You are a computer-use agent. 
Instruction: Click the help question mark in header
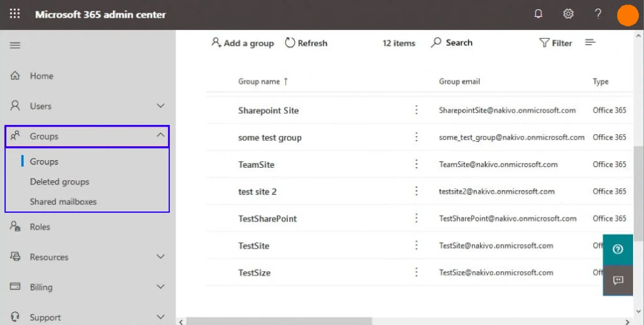pos(598,14)
